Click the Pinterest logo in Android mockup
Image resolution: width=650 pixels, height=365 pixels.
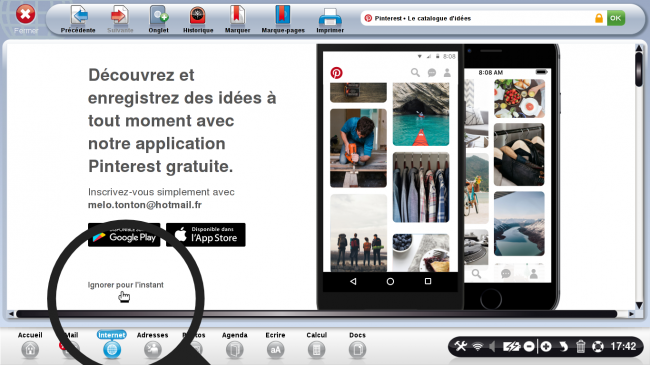tap(336, 73)
